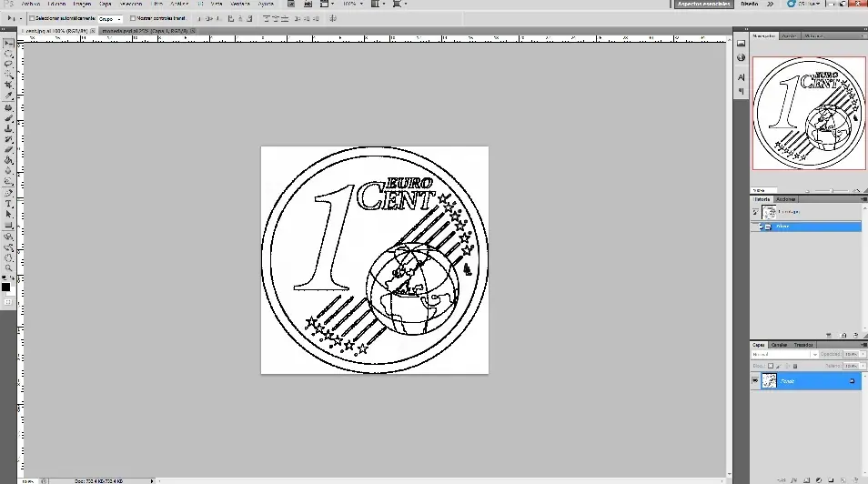Click the Diseño workspace button
The width and height of the screenshot is (868, 484).
(x=749, y=4)
